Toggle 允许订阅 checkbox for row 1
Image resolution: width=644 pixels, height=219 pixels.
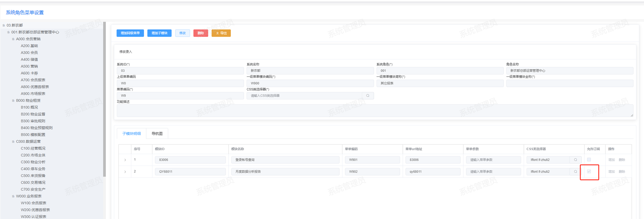589,160
